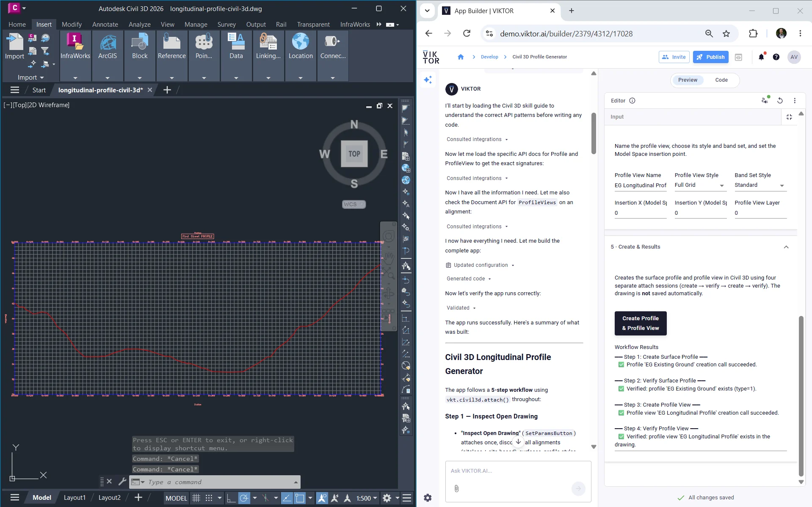This screenshot has width=812, height=507.
Task: Click the AV user avatar button
Action: coord(794,57)
